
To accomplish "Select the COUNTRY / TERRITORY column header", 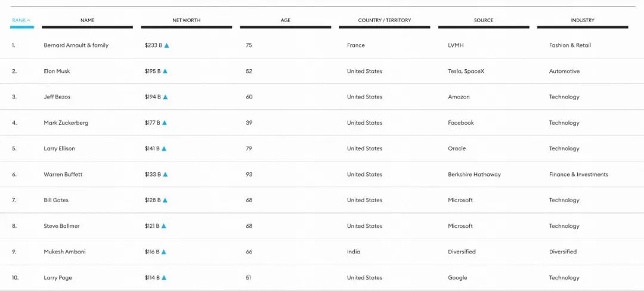I will coord(385,20).
